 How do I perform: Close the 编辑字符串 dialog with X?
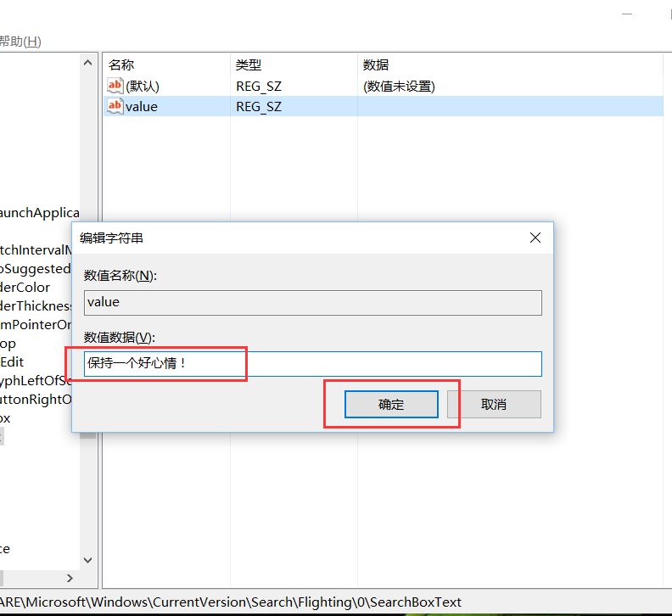click(535, 238)
